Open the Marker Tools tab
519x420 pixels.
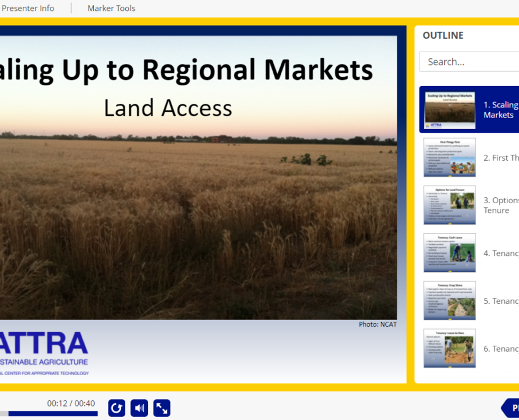click(111, 8)
